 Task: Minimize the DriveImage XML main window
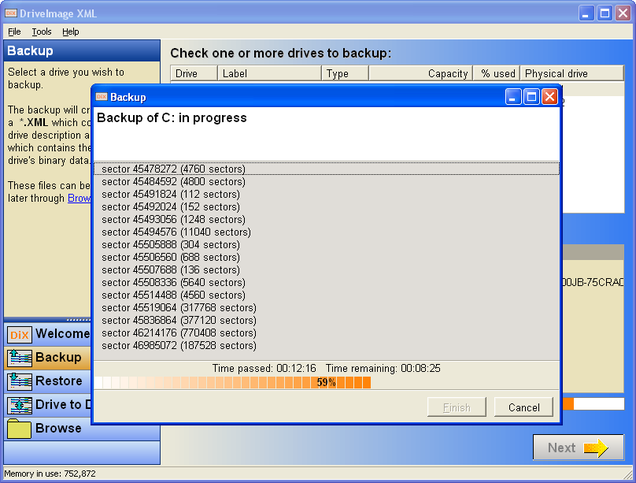586,13
